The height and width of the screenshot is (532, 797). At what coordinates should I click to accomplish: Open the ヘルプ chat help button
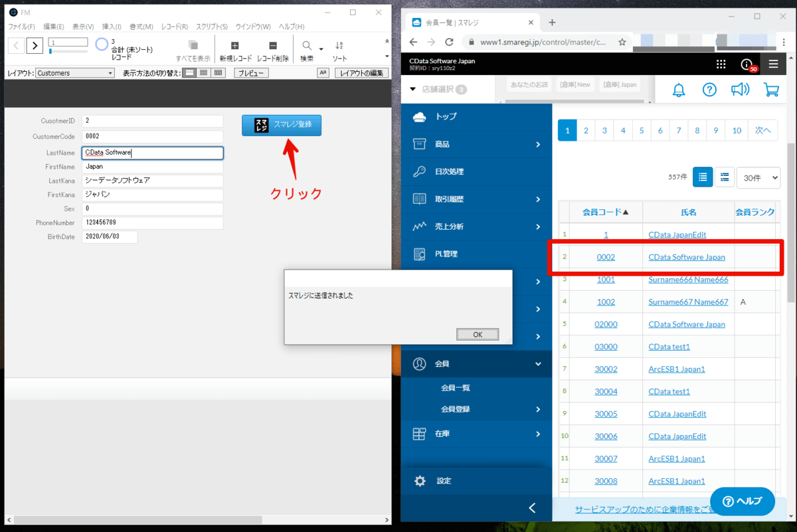[743, 501]
